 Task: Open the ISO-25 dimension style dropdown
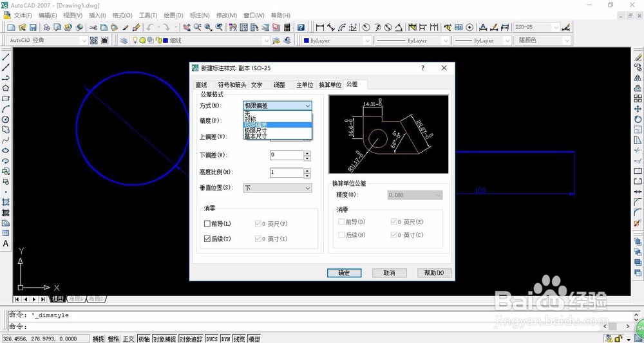pos(537,28)
